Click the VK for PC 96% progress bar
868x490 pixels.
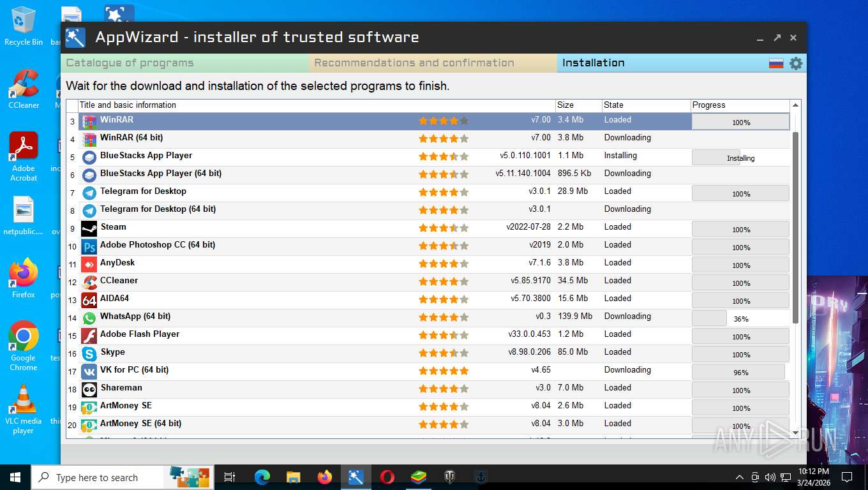point(740,371)
